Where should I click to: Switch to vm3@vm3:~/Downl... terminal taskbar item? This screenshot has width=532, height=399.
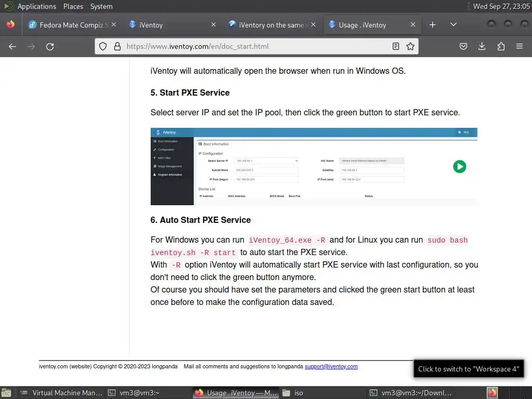pos(411,393)
